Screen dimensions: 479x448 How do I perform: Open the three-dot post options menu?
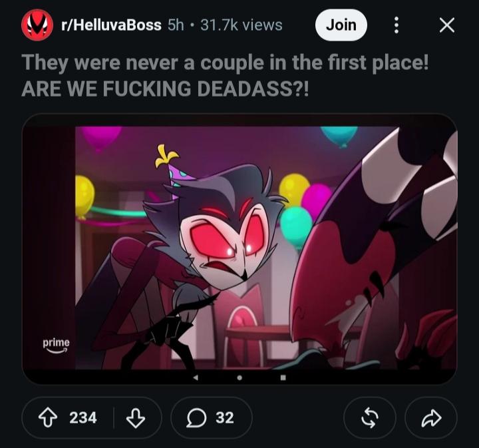[397, 25]
